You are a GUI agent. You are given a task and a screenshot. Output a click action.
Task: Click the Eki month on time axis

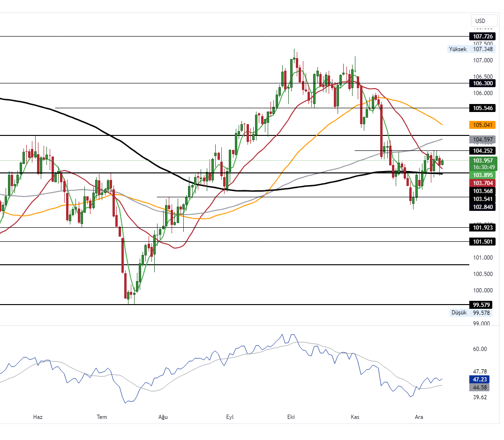tap(291, 417)
